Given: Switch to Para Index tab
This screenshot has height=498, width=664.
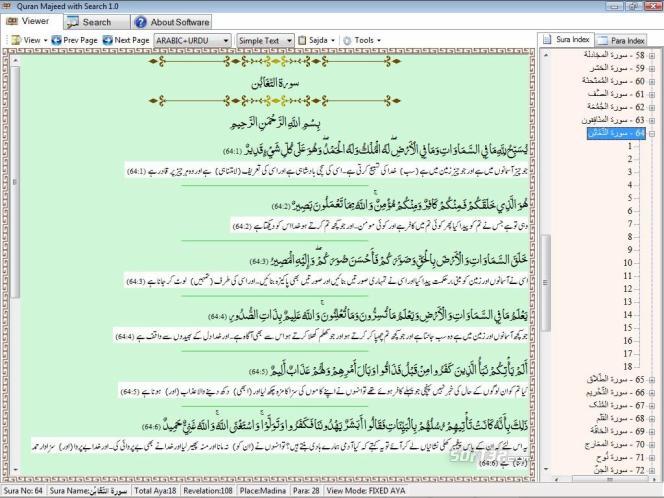Looking at the screenshot, I should coord(621,41).
